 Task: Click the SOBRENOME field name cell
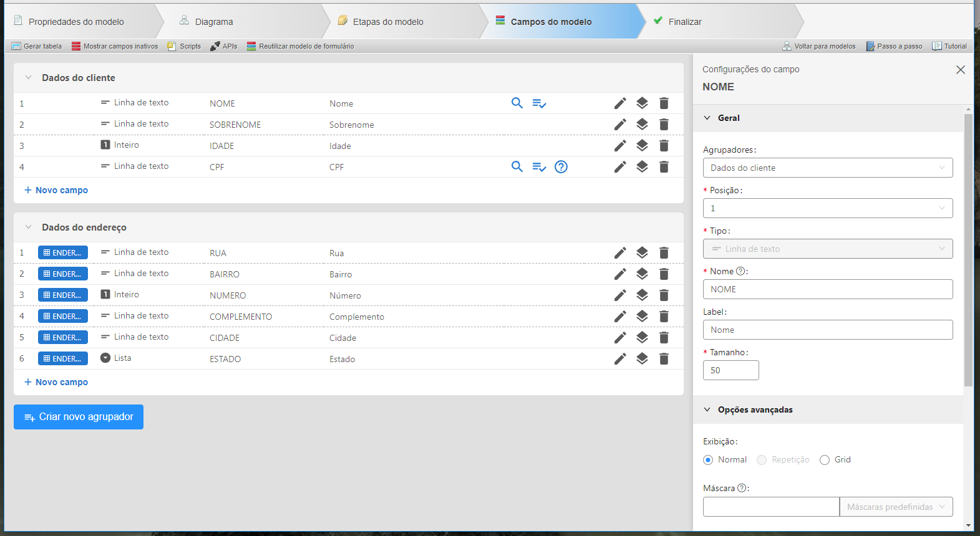(x=235, y=125)
